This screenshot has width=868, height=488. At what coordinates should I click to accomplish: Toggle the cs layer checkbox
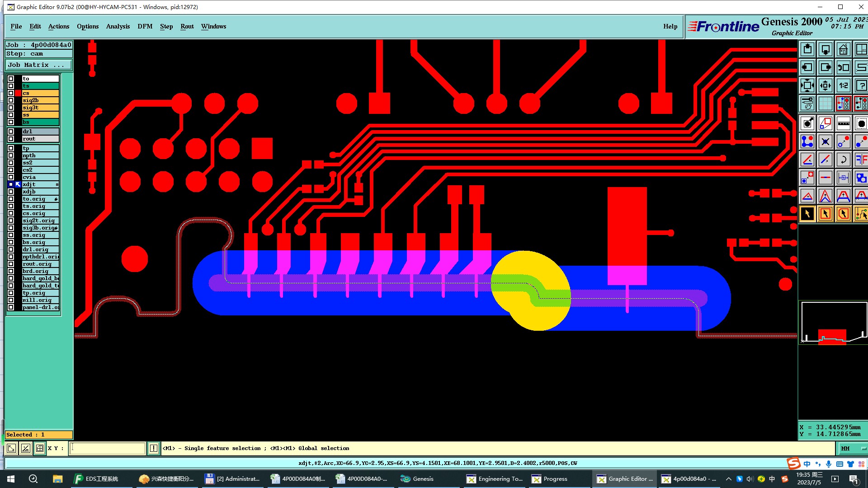(x=11, y=93)
